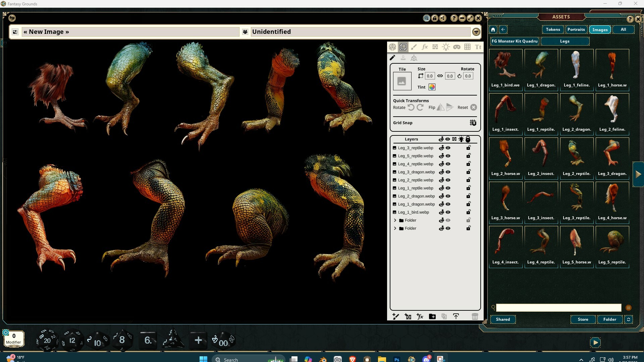The height and width of the screenshot is (362, 644).
Task: Click the stamp tool below the pencil
Action: point(403,58)
